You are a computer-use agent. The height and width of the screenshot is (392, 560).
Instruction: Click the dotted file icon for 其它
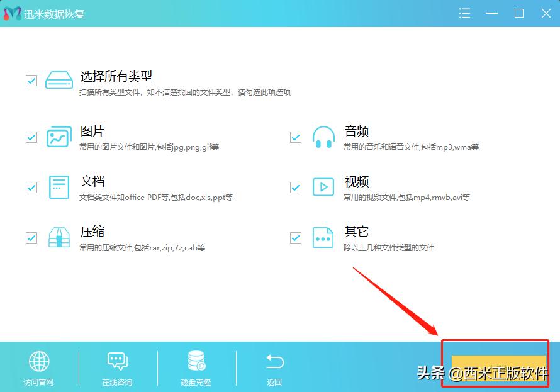pyautogui.click(x=323, y=237)
